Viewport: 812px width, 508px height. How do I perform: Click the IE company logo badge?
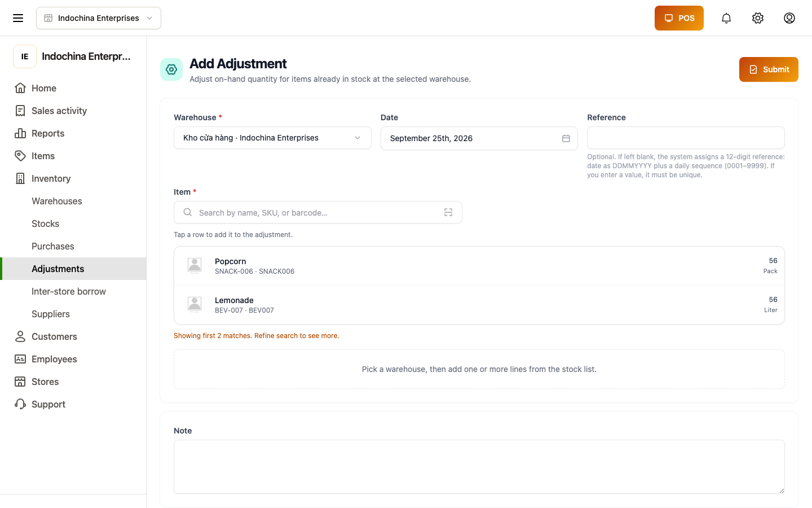point(25,56)
